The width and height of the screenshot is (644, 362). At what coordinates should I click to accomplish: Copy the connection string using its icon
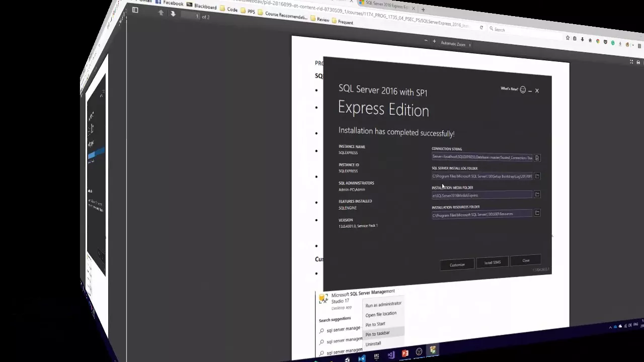pyautogui.click(x=537, y=158)
